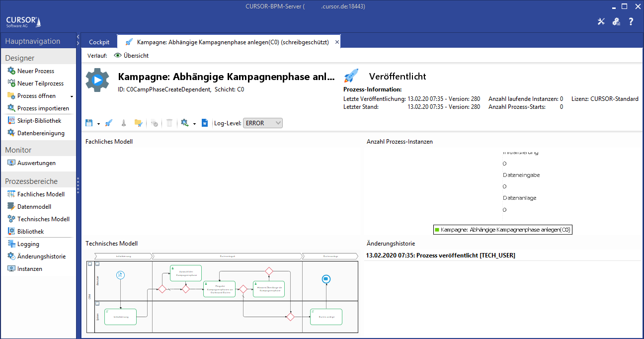Click the Word document export icon
The height and width of the screenshot is (339, 644).
tap(204, 123)
